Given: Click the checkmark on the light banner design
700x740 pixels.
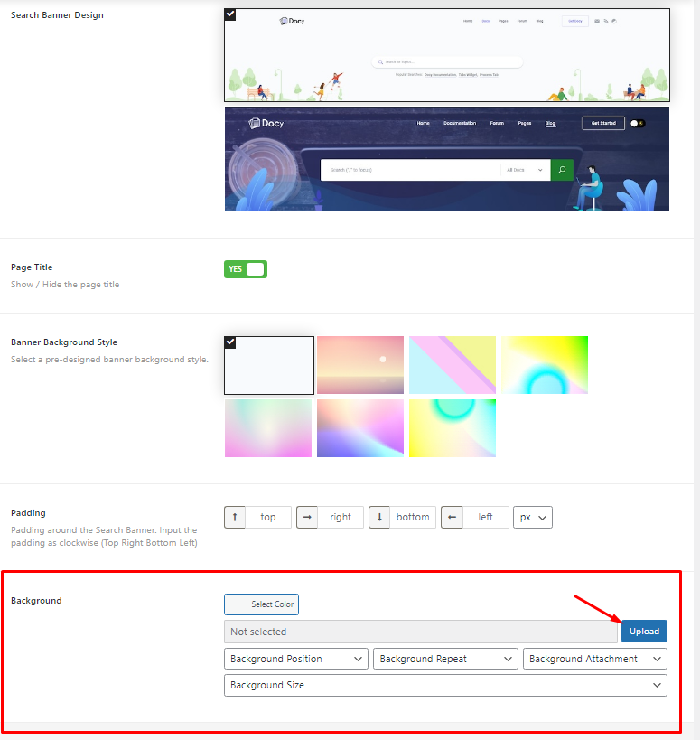Looking at the screenshot, I should pyautogui.click(x=230, y=14).
